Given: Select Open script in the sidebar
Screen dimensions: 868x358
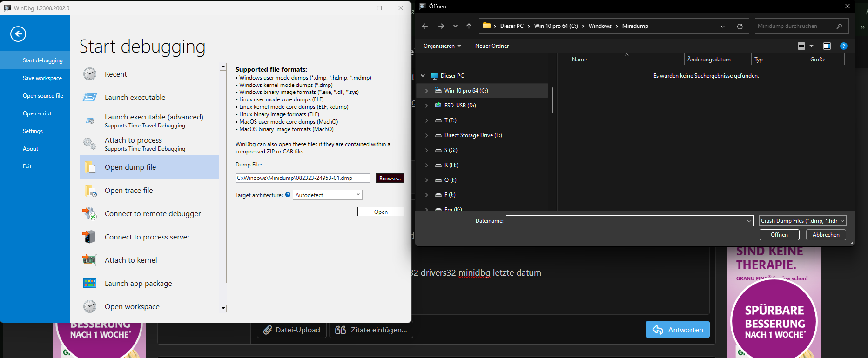Looking at the screenshot, I should pos(35,113).
